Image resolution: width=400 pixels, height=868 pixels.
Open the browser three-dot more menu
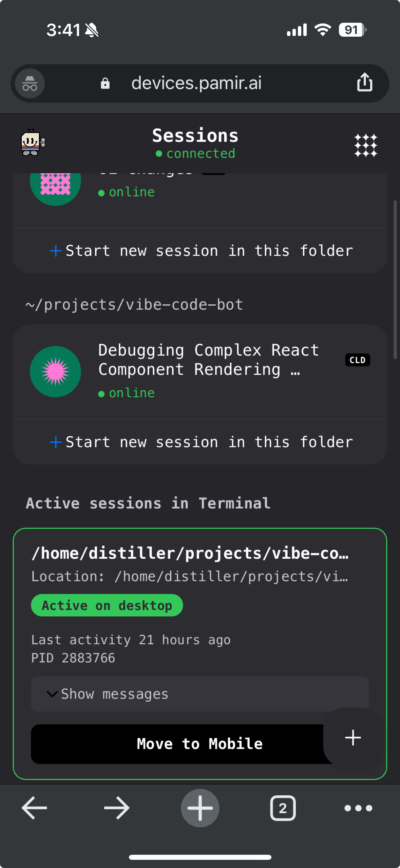358,808
